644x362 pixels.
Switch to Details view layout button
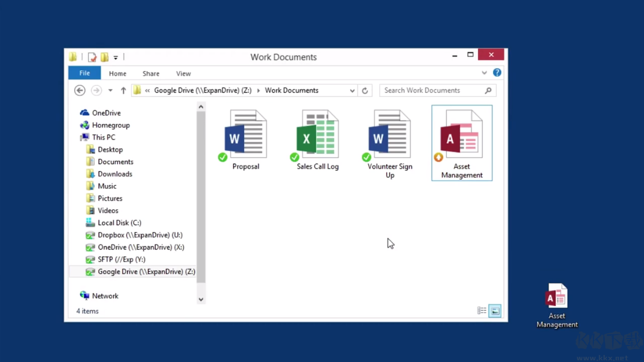pos(482,311)
